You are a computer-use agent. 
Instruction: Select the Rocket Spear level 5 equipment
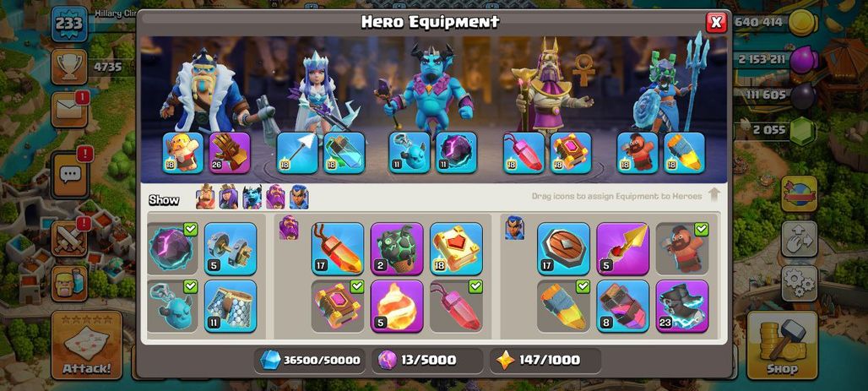pyautogui.click(x=623, y=248)
